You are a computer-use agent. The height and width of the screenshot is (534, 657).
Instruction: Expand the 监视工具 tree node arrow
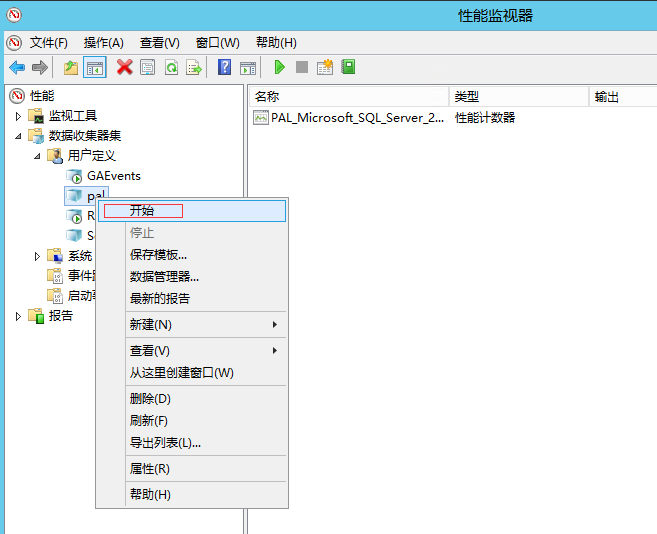(18, 116)
